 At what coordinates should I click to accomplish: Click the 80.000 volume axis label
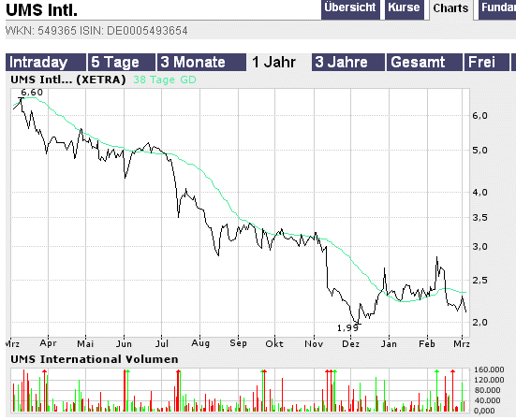[x=489, y=390]
